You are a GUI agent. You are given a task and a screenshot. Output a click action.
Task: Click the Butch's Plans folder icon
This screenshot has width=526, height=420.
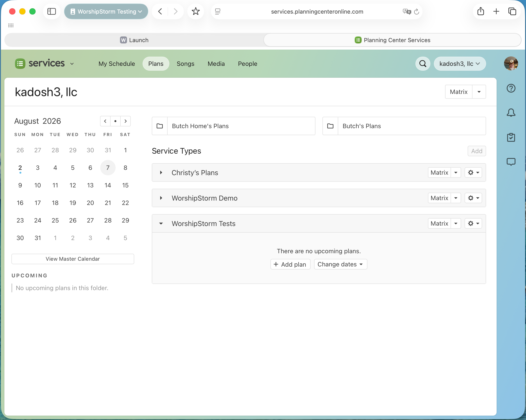pos(330,126)
